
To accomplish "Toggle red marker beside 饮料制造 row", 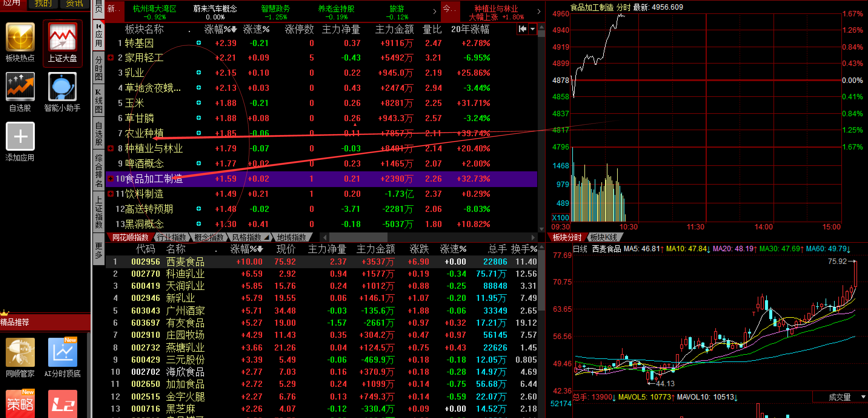I will pyautogui.click(x=111, y=194).
